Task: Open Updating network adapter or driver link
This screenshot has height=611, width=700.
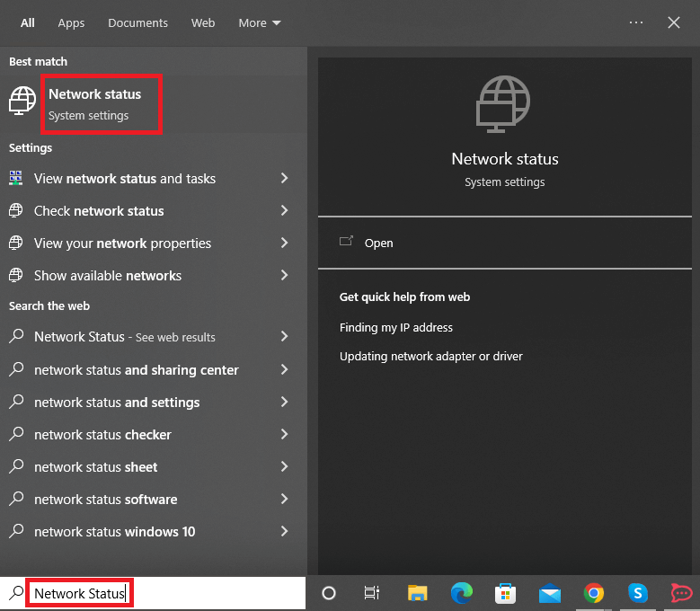Action: [x=430, y=357]
